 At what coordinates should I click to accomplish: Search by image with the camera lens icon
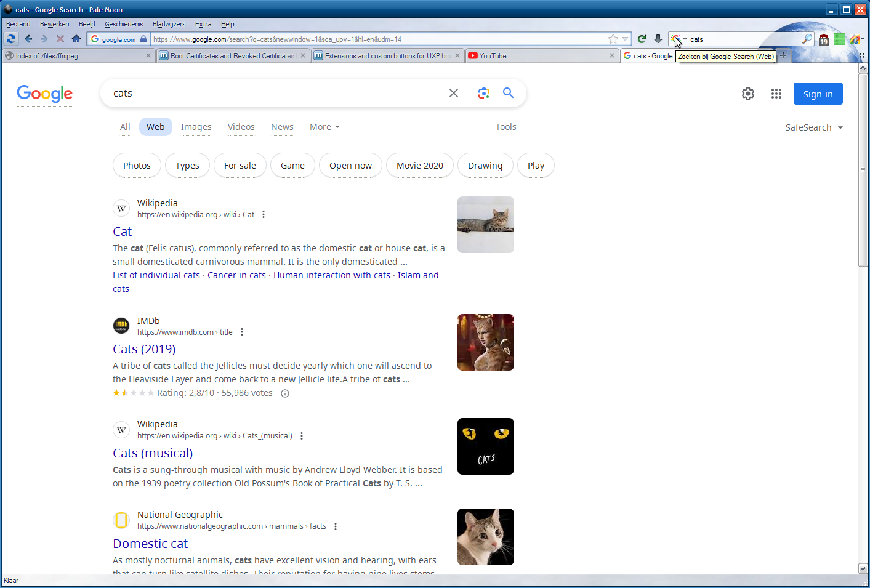coord(484,93)
